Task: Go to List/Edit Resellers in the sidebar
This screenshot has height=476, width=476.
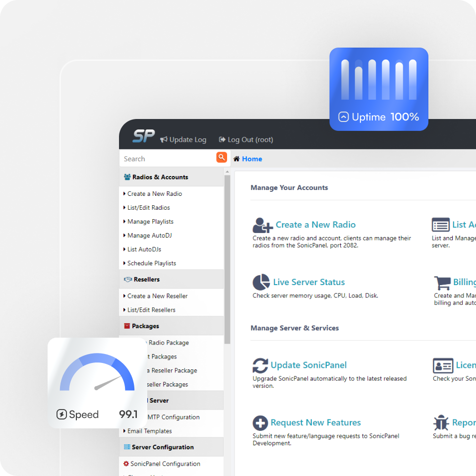Action: click(x=151, y=310)
